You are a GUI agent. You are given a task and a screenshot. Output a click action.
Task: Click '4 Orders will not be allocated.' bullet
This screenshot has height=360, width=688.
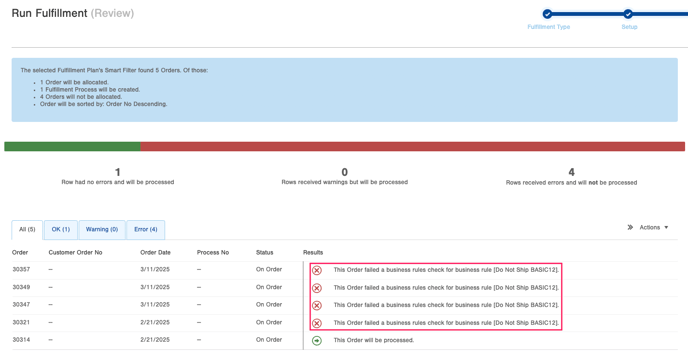coord(81,97)
